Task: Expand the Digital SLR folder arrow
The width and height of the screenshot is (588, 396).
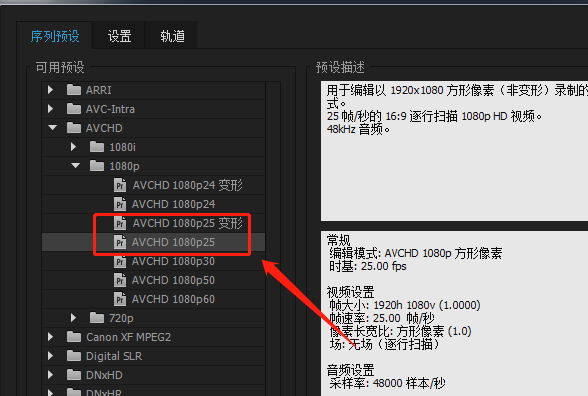Action: coord(51,356)
